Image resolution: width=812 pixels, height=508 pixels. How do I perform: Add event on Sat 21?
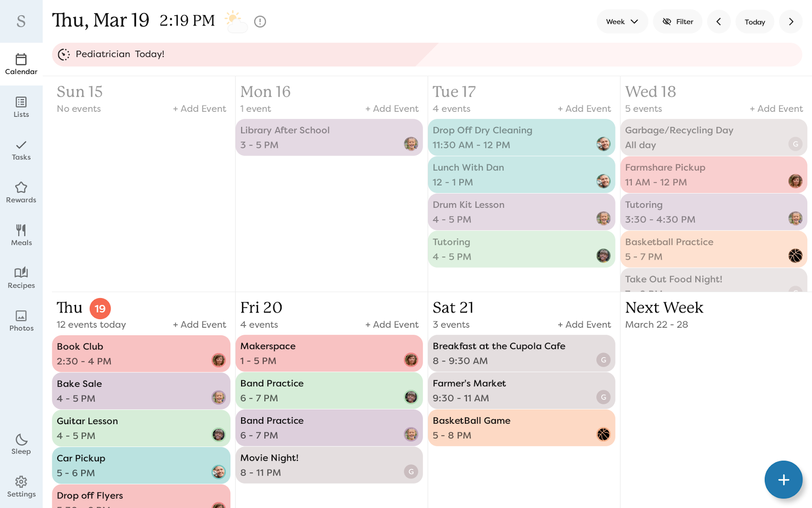click(x=584, y=325)
